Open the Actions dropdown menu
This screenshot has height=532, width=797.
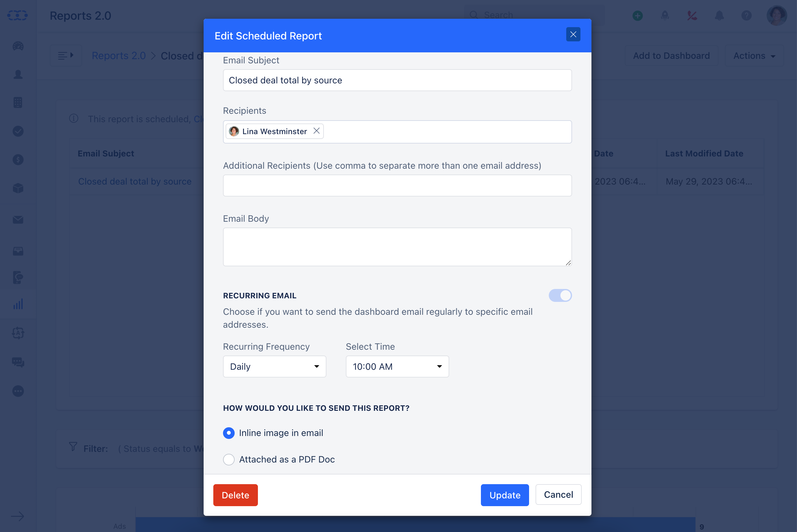[x=754, y=56]
